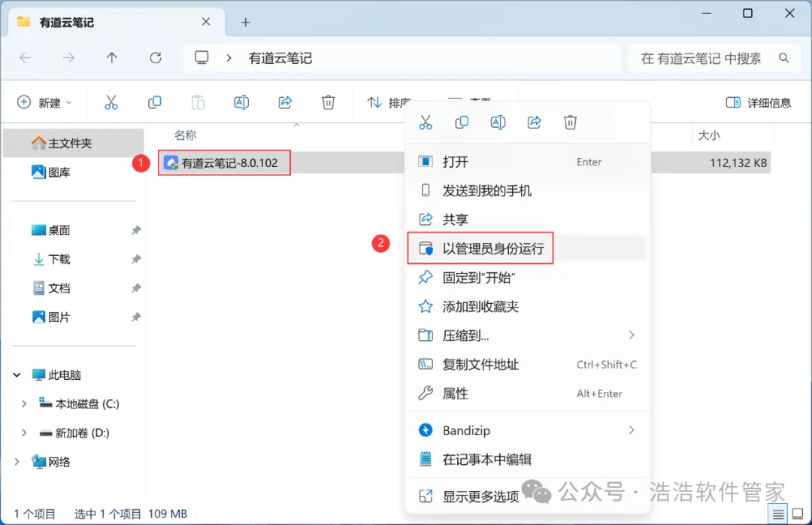Click the file size 112,132 KB
The image size is (812, 525).
tap(738, 162)
